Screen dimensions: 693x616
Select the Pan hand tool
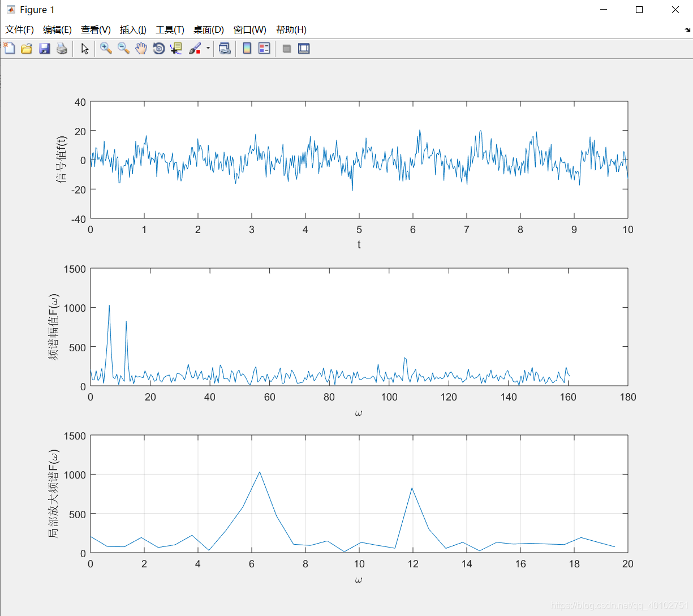click(141, 49)
